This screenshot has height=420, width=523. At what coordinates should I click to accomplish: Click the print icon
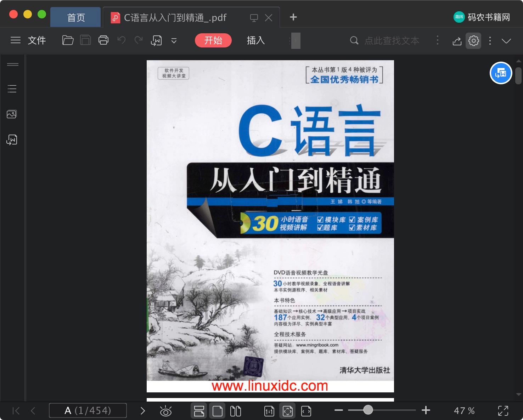click(x=103, y=40)
